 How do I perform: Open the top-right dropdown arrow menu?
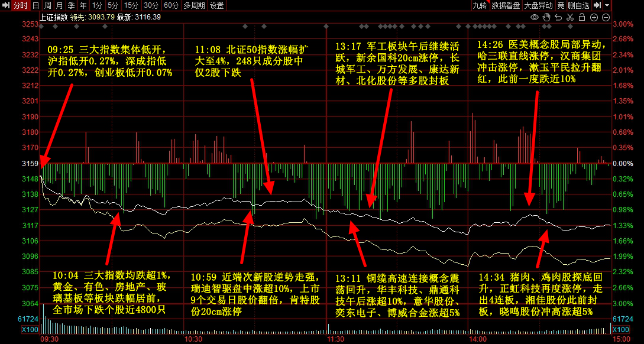click(607, 5)
